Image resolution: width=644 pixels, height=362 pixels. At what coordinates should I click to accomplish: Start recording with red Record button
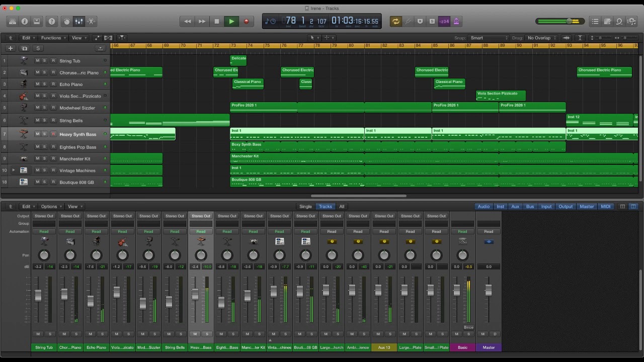point(246,22)
